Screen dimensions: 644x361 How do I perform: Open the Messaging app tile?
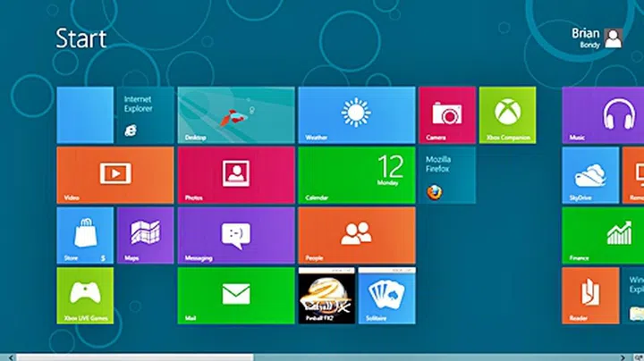tap(236, 235)
